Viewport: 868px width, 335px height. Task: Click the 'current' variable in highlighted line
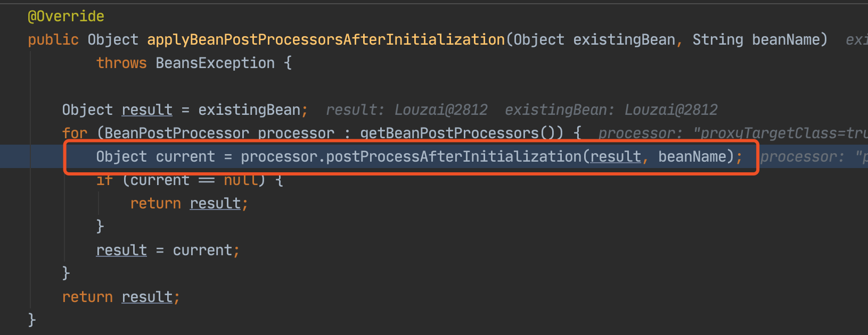(185, 156)
